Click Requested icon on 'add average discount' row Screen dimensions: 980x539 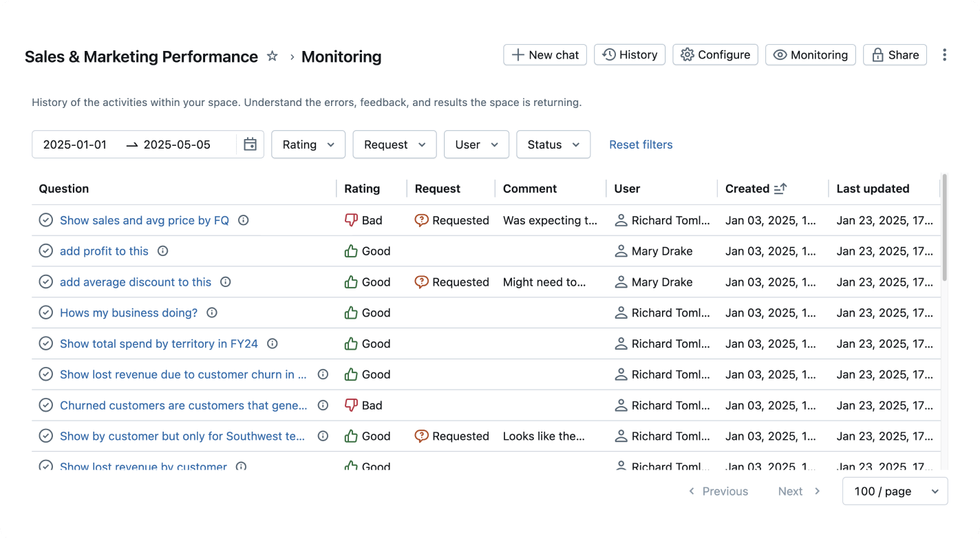[x=421, y=282]
